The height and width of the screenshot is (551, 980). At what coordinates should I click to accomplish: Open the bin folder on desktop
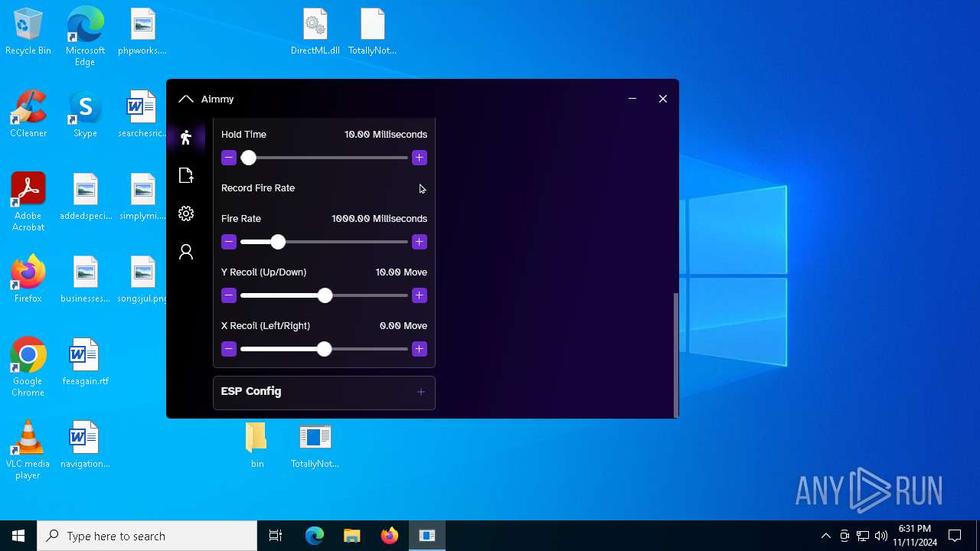257,445
